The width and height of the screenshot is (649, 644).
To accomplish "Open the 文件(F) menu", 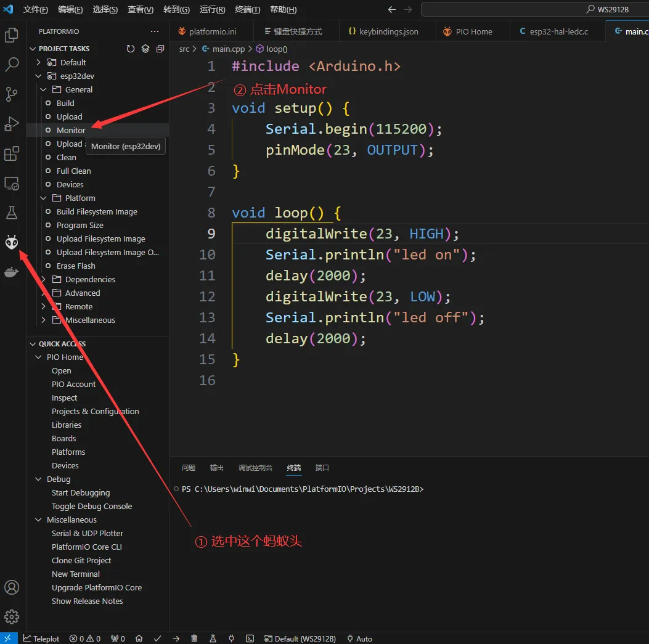I will click(36, 9).
